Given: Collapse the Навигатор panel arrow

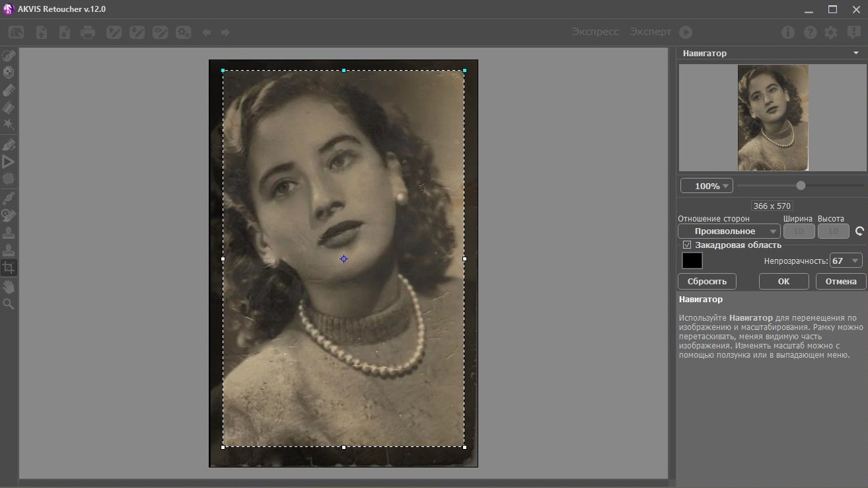Looking at the screenshot, I should 855,53.
